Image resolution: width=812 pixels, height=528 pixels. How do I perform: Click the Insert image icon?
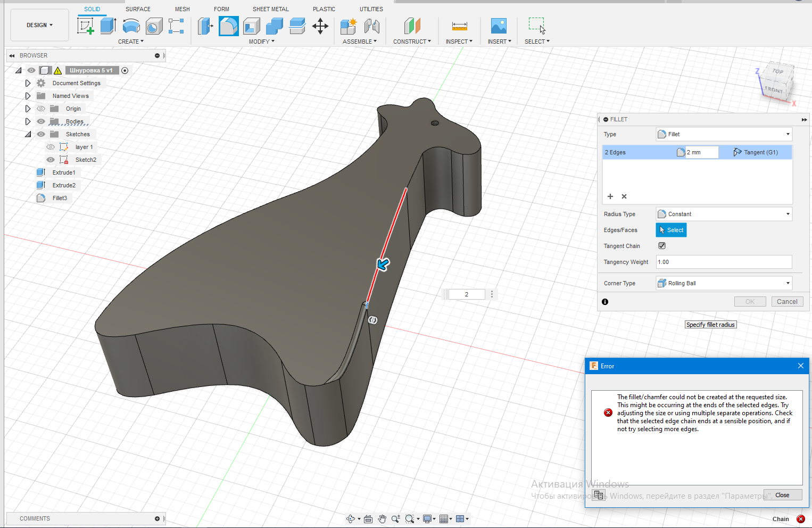(499, 26)
